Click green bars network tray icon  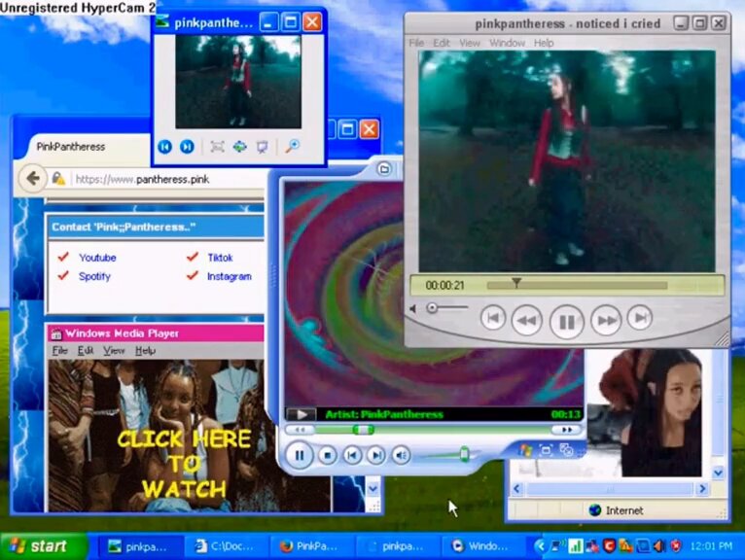[576, 546]
